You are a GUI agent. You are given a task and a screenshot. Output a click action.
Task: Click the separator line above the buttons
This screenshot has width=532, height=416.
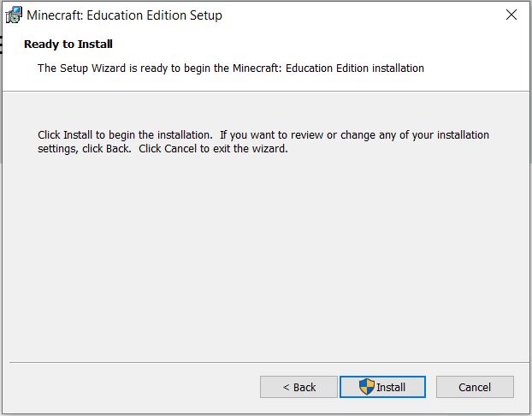coord(269,362)
